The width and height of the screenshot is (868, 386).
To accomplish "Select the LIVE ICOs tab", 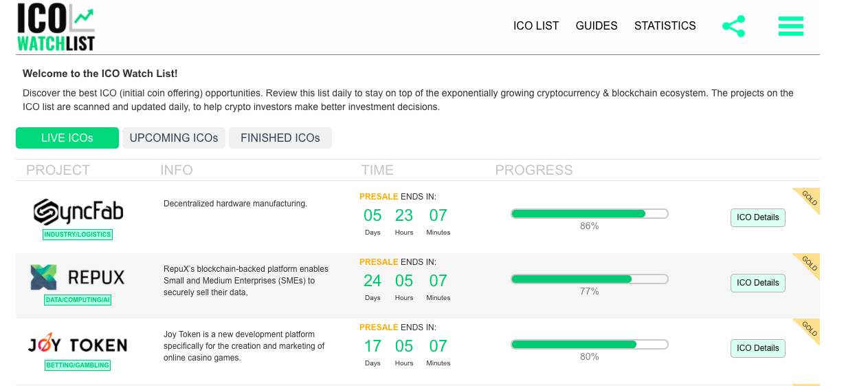I will point(67,138).
